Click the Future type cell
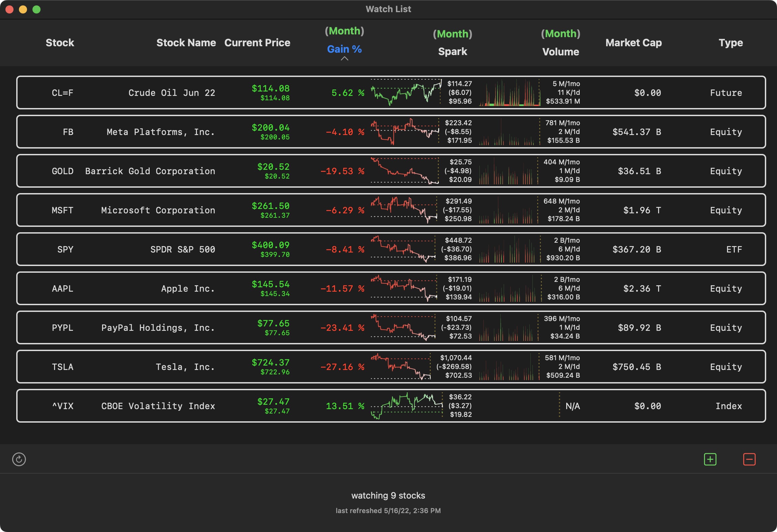The image size is (777, 532). pyautogui.click(x=726, y=93)
